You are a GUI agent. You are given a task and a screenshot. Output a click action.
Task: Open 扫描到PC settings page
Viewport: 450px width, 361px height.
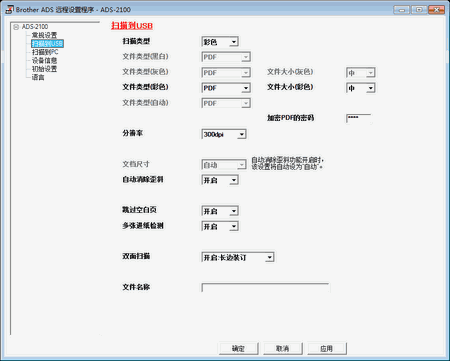45,52
